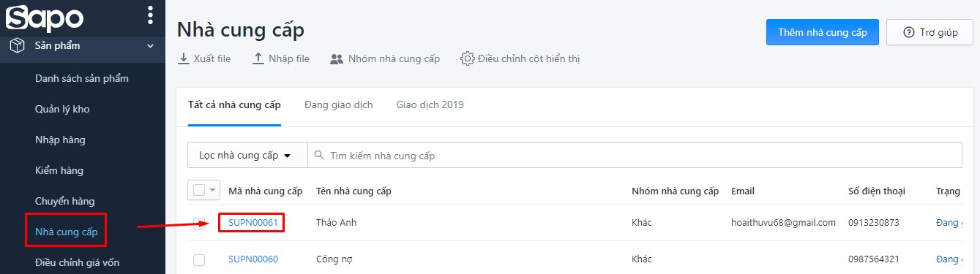Screen dimensions: 980x274
Task: Check the box for supplier SUPN00060
Action: coord(199,259)
